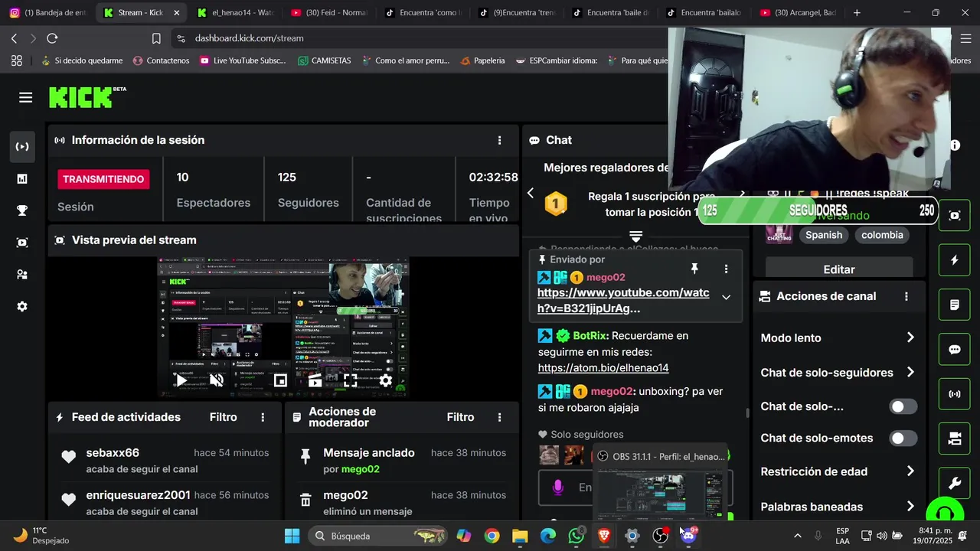Toggle the Chat de solo-... switch
This screenshot has width=980, height=551.
tap(903, 406)
